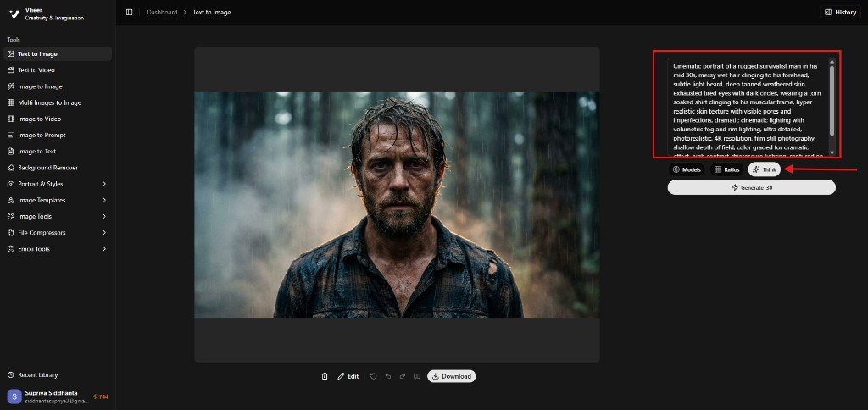
Task: Expand Image Templates submenu
Action: (104, 200)
